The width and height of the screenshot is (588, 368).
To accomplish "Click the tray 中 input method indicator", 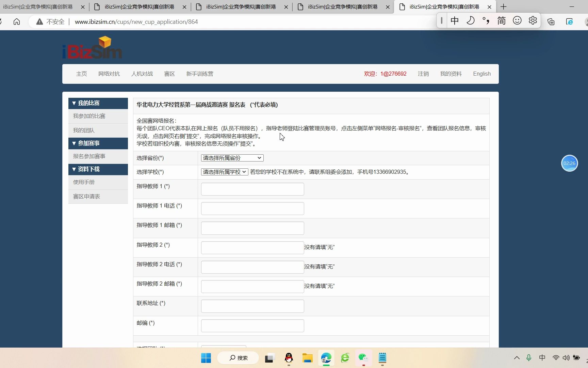I will coord(542,358).
